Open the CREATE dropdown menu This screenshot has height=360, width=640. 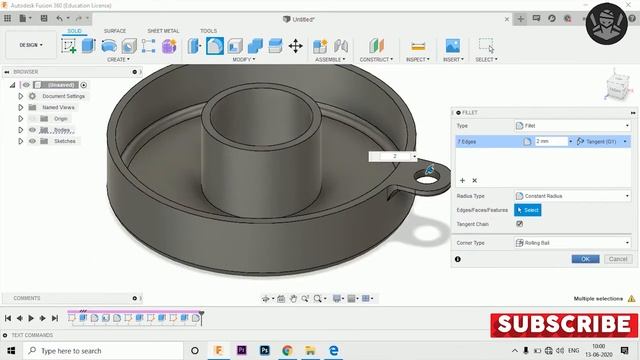[118, 60]
